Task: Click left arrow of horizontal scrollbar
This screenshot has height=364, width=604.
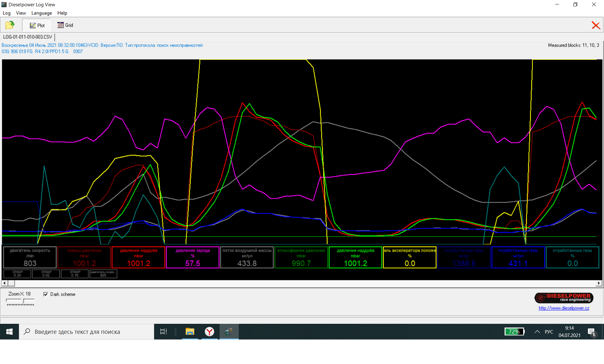Action: 4,283
